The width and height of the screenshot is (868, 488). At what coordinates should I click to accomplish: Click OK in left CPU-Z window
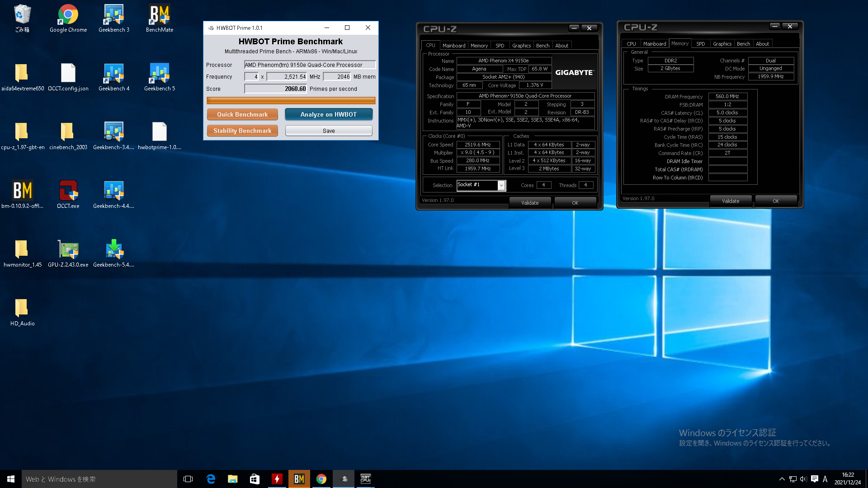pyautogui.click(x=575, y=203)
